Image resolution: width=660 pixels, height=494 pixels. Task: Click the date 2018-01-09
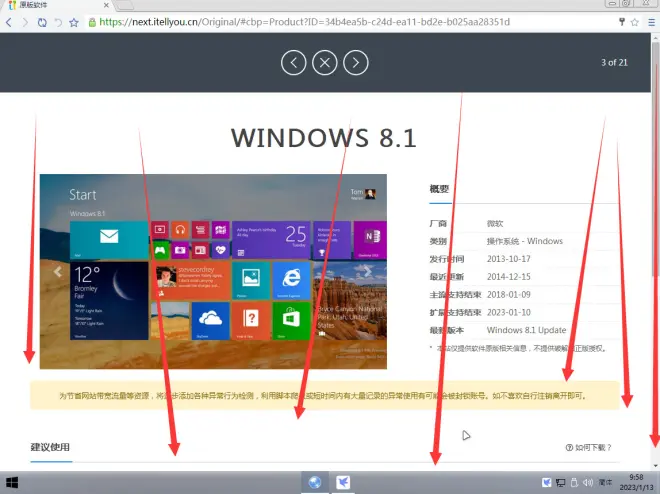pyautogui.click(x=508, y=295)
